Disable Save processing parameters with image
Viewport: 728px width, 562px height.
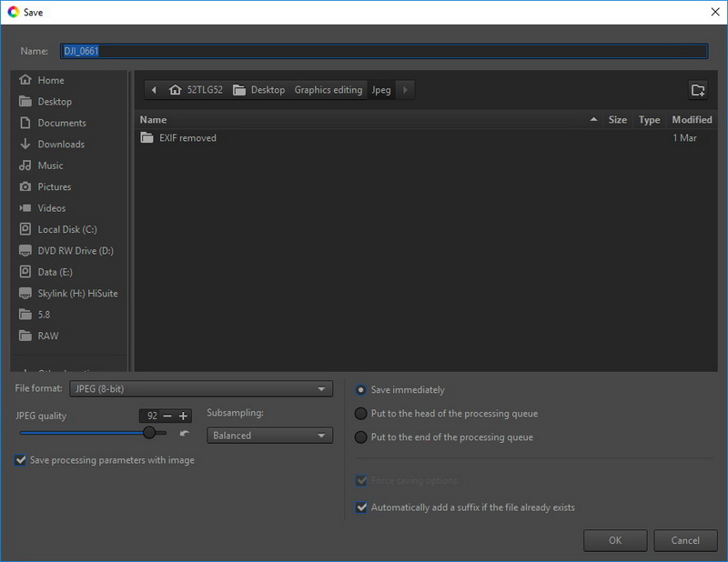[21, 460]
